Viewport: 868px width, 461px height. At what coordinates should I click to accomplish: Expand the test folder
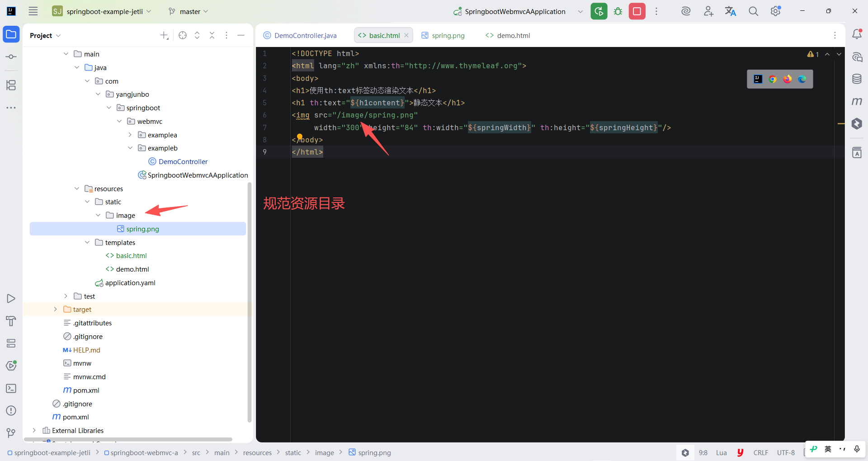click(66, 296)
